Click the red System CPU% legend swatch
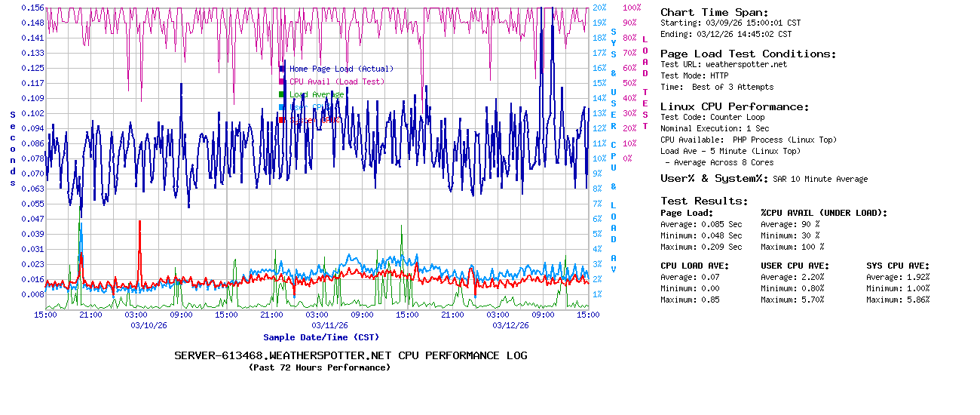980x415 pixels. [x=282, y=120]
